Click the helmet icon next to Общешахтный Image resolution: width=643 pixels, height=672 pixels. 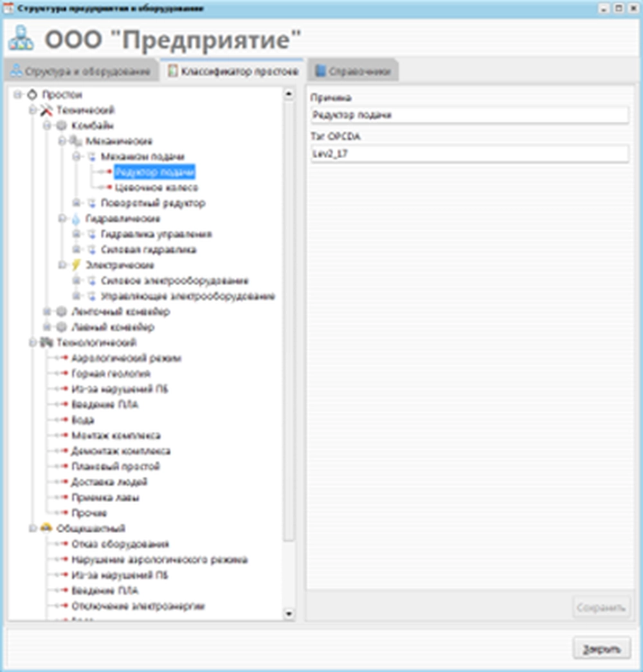click(46, 529)
